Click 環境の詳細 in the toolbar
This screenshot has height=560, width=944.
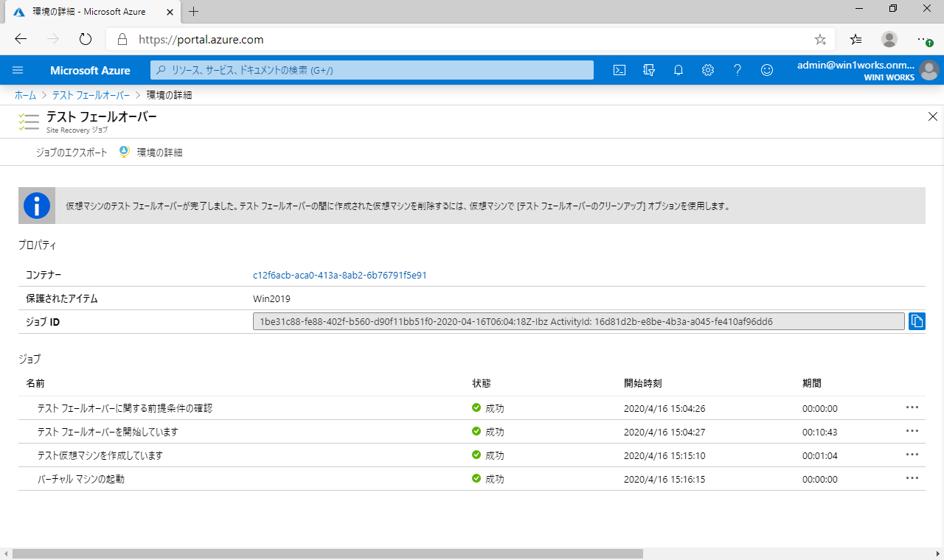159,153
